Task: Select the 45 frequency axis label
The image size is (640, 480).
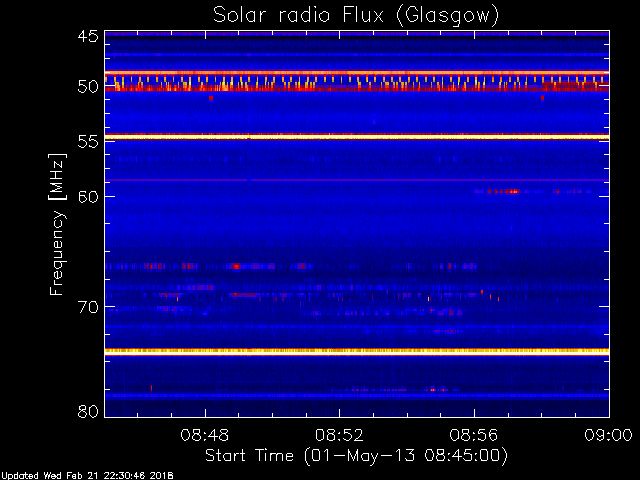Action: click(88, 37)
